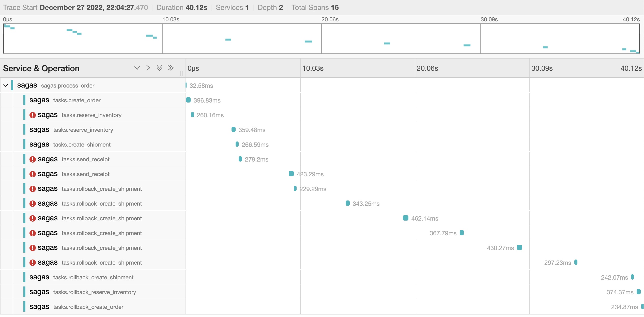Click the Service & Operation column header
Viewport: 644px width, 317px height.
point(41,68)
